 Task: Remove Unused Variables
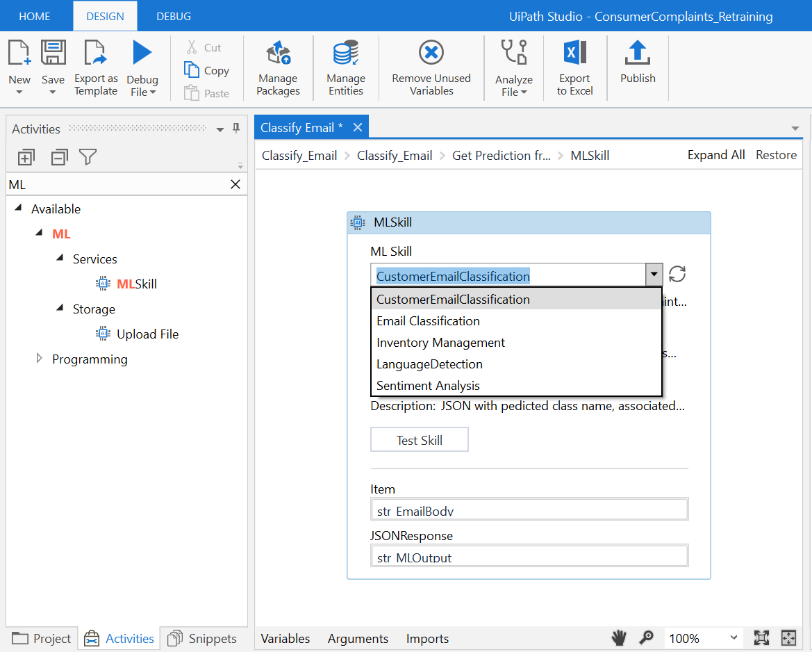pos(431,67)
